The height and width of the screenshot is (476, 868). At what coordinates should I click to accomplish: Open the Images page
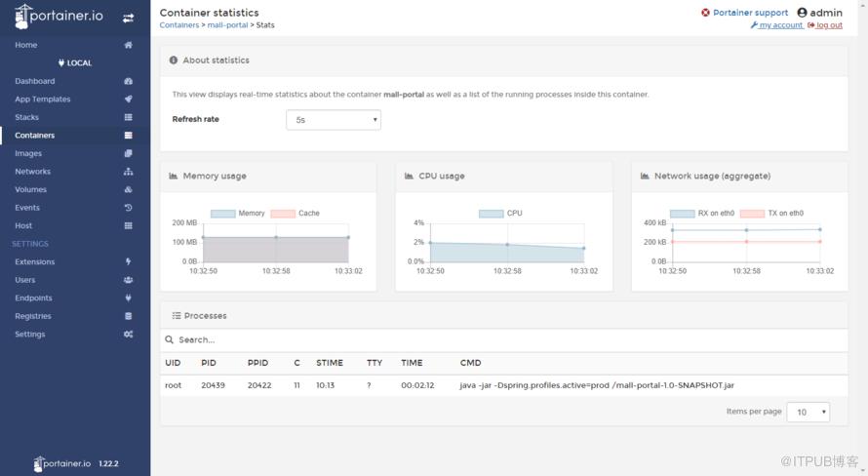click(28, 153)
